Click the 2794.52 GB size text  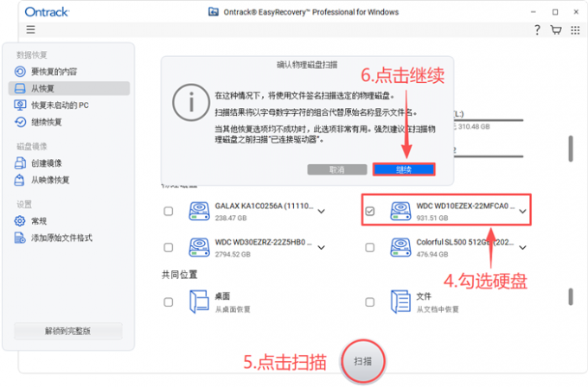233,254
